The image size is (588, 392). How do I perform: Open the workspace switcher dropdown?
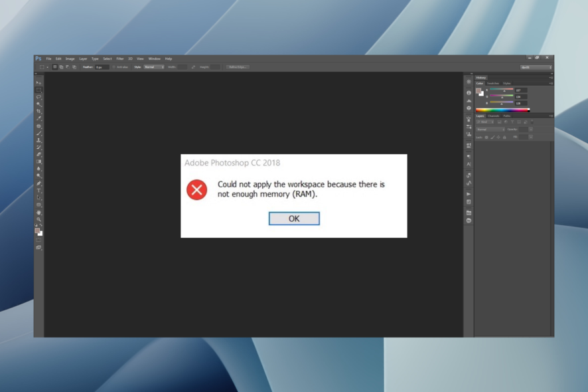coord(536,67)
